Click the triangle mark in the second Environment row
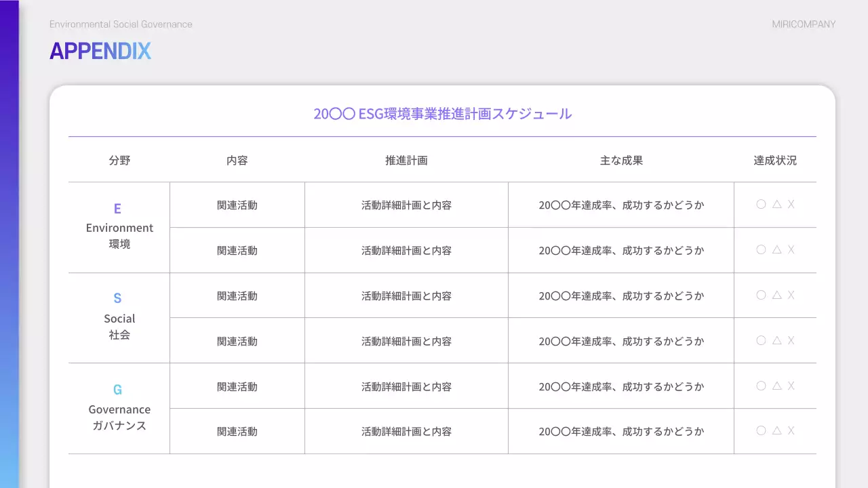The image size is (868, 488). pos(776,249)
